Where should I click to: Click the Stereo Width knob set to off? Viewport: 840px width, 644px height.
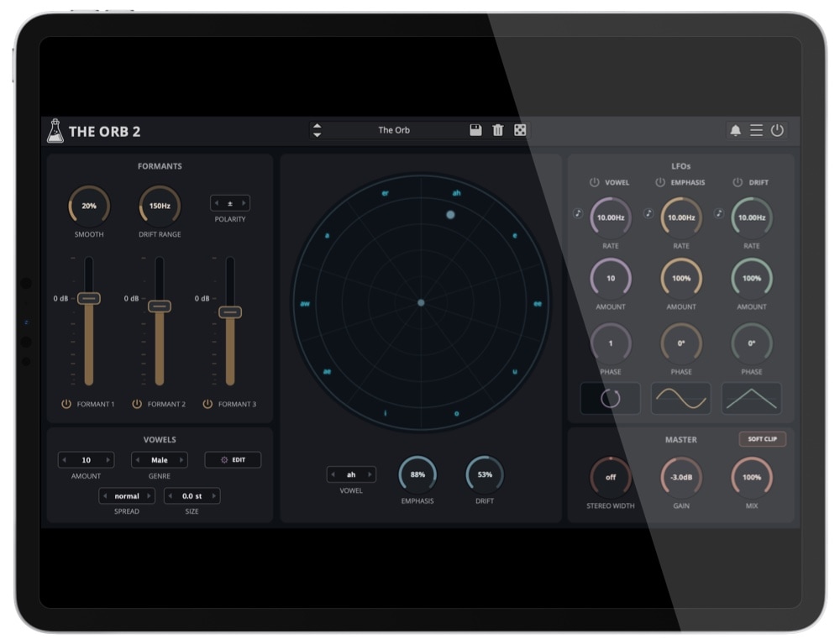click(611, 477)
